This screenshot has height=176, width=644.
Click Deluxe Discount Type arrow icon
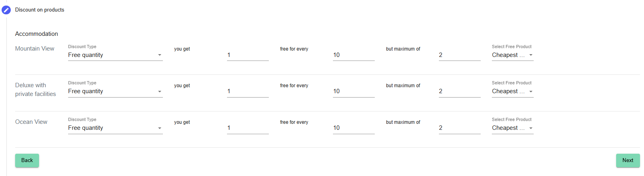tap(160, 92)
